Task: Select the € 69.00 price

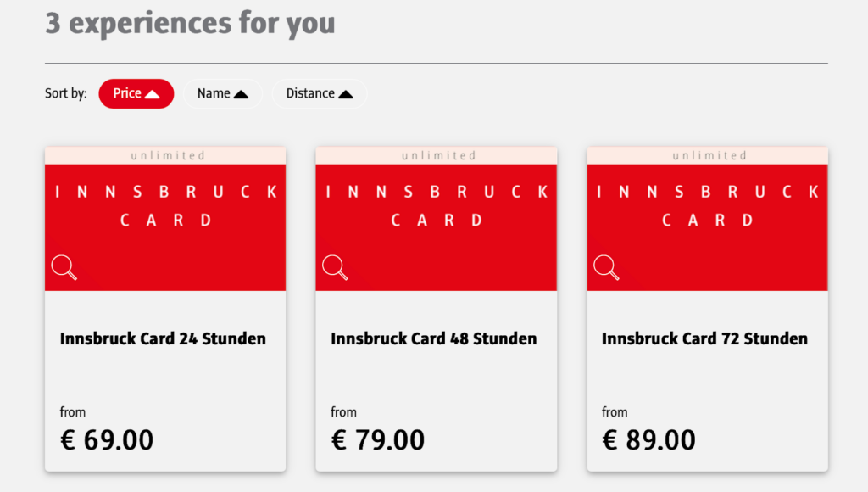Action: 107,440
